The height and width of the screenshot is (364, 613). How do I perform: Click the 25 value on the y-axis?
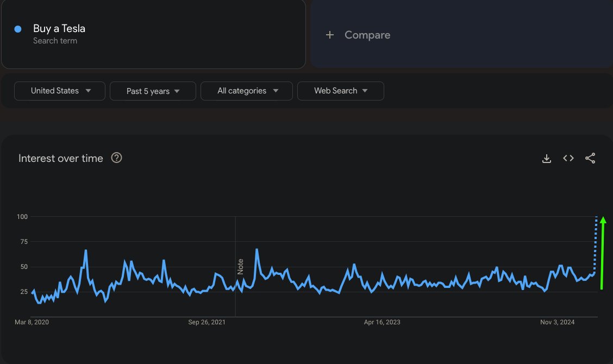pyautogui.click(x=24, y=292)
